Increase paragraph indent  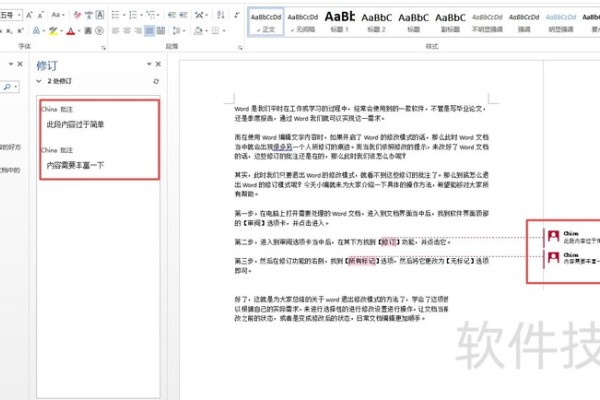tap(184, 15)
